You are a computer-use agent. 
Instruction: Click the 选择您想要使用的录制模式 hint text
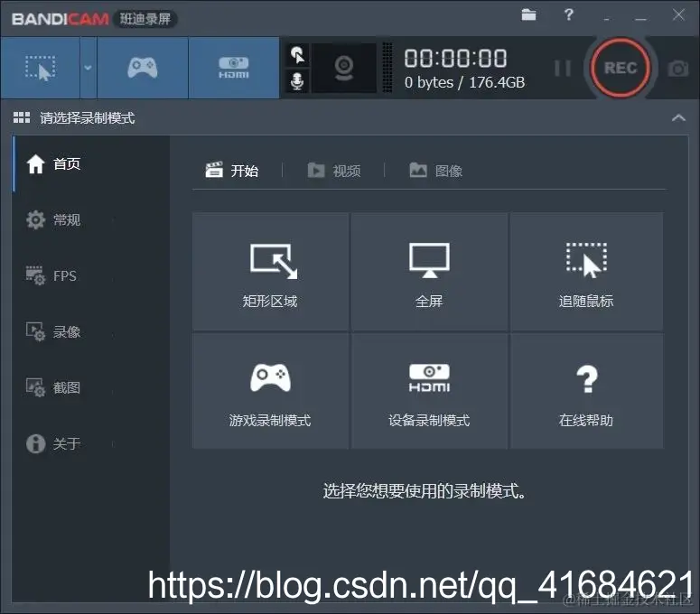point(425,491)
